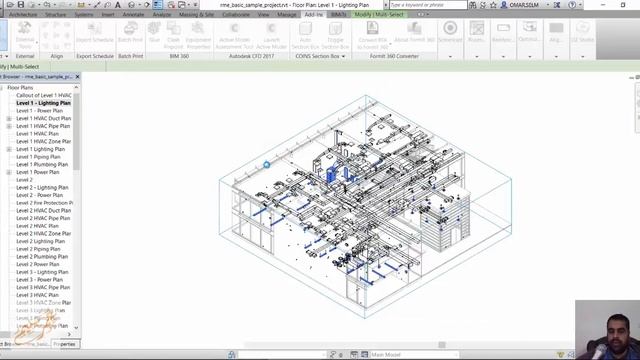Select 'Level 2 Fire Protection' plan in browser
The height and width of the screenshot is (360, 640).
tap(44, 203)
